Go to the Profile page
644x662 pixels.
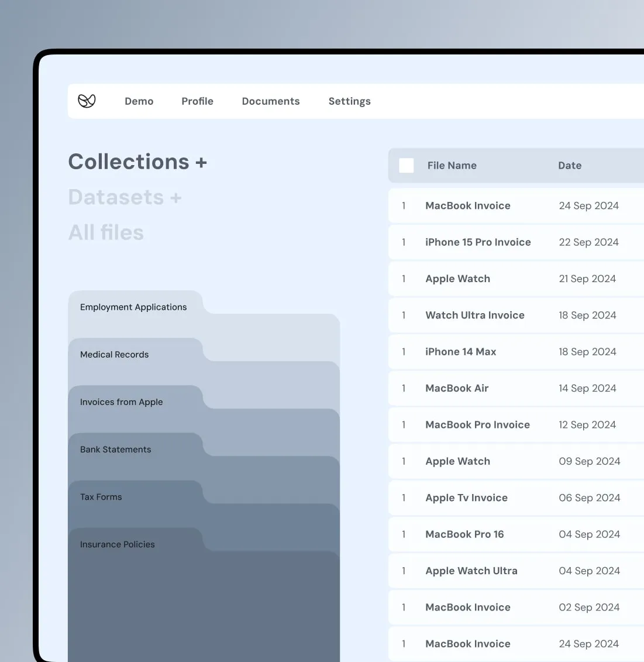coord(198,101)
